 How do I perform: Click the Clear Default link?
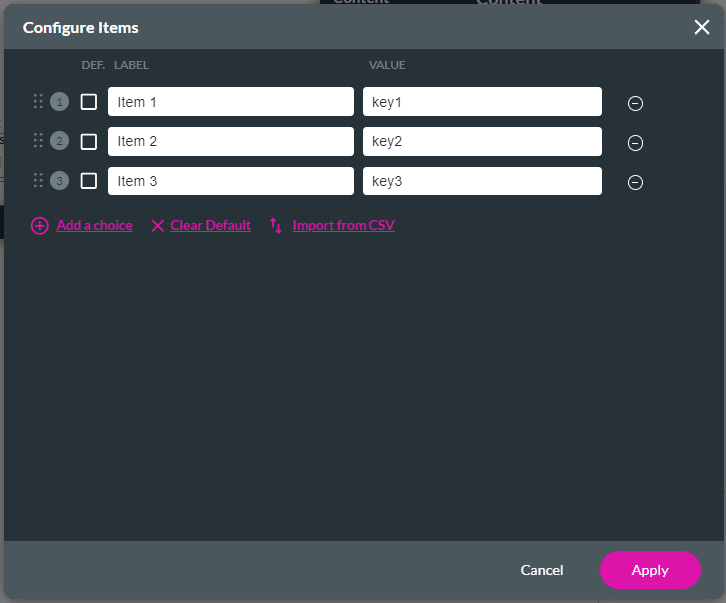[x=210, y=225]
